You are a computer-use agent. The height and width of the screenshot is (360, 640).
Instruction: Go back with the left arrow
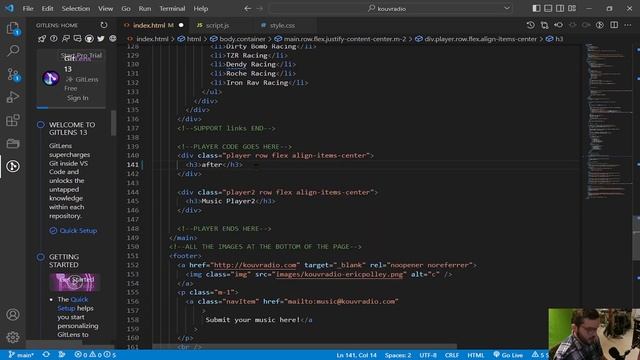coord(247,8)
